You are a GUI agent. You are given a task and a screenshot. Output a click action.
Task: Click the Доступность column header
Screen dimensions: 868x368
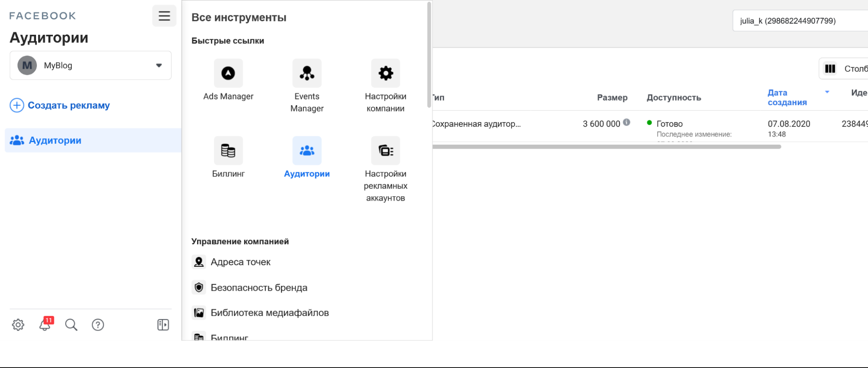[674, 98]
